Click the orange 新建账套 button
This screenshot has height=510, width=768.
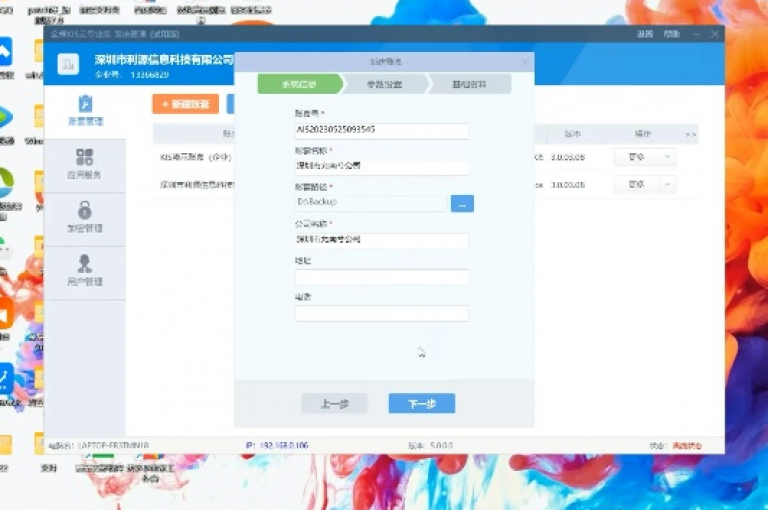(185, 104)
